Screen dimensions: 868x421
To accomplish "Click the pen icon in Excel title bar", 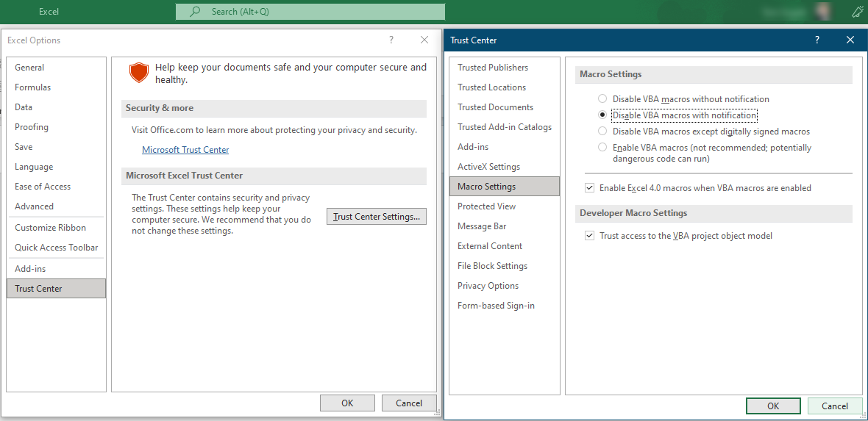I will (x=857, y=12).
